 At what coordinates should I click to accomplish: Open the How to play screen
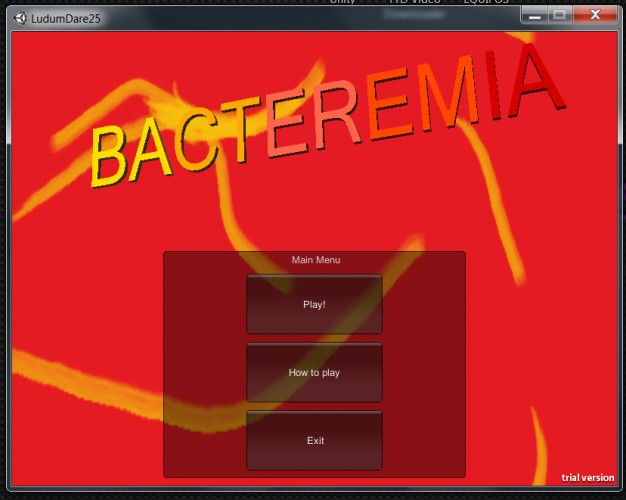click(x=314, y=372)
